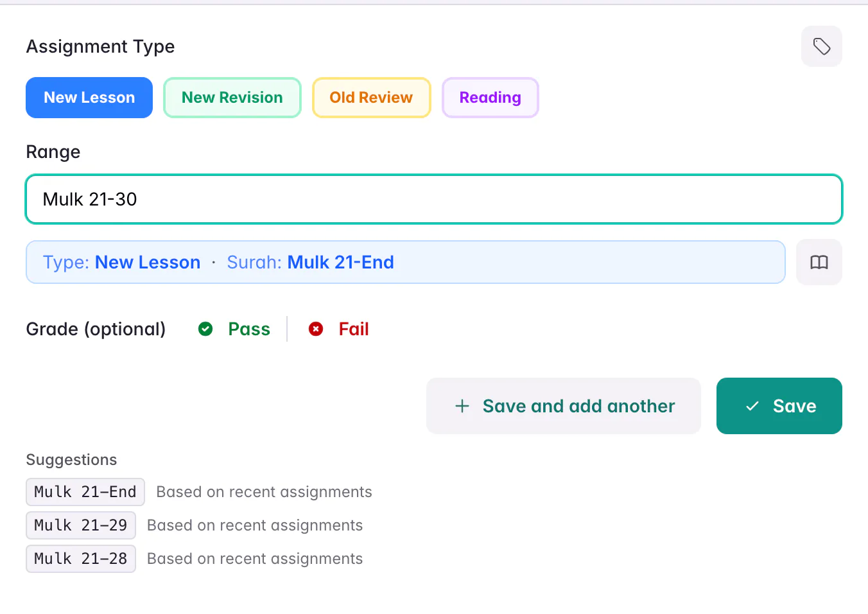
Task: Apply suggestion Mulk 21-28
Action: [x=81, y=559]
